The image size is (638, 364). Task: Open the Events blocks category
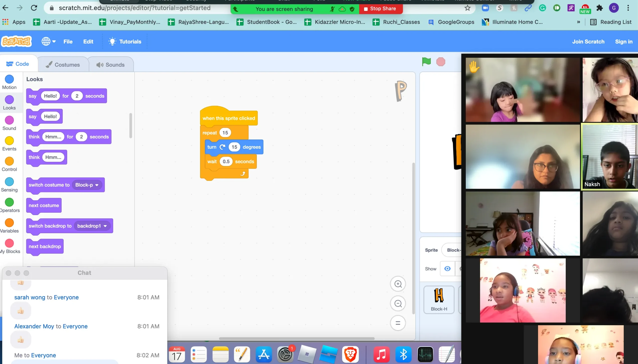pyautogui.click(x=9, y=144)
